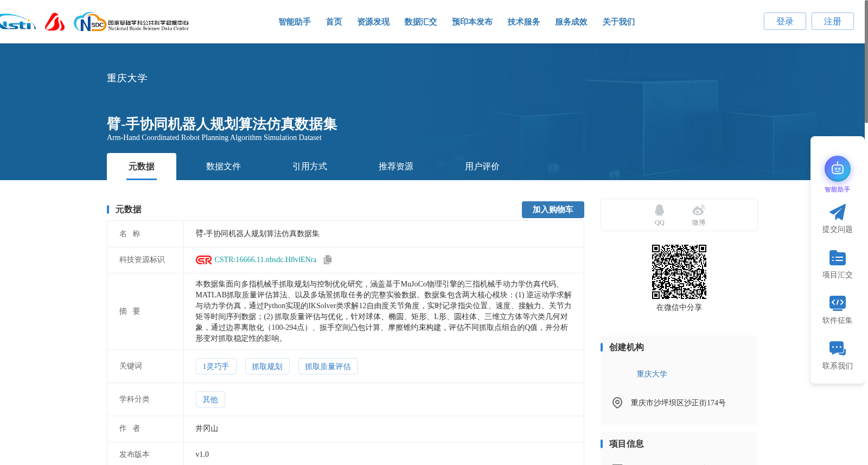The image size is (868, 465).
Task: Switch to the 推荐资源 tab
Action: [396, 167]
